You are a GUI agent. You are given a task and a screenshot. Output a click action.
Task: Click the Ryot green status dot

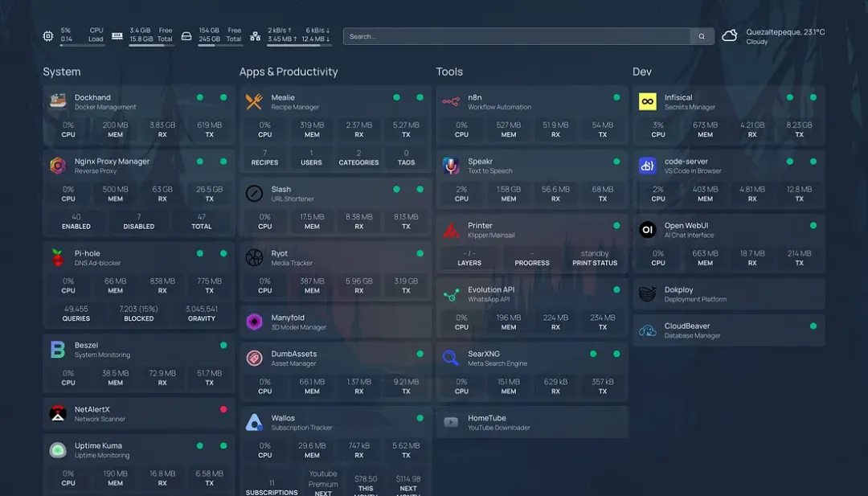[x=420, y=253]
